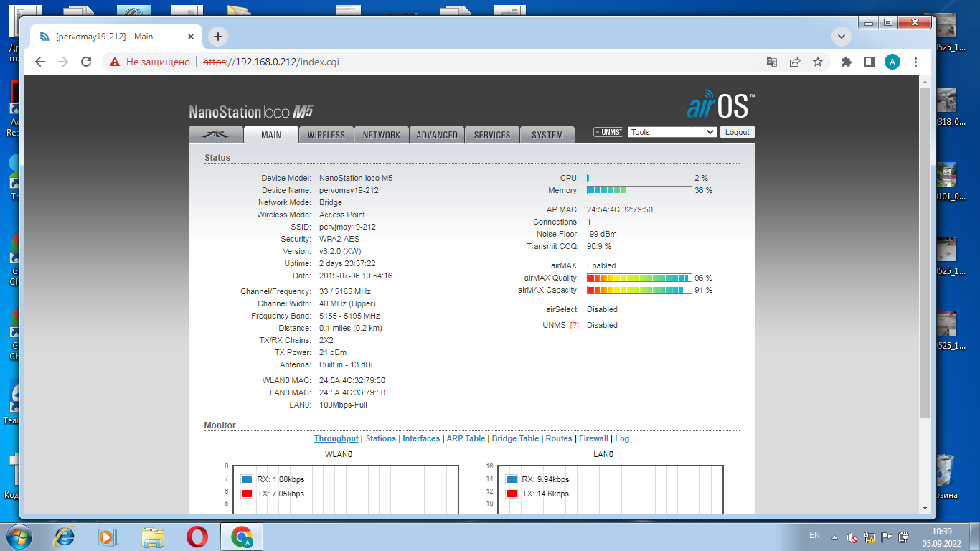Go forward in browser history
The width and height of the screenshot is (980, 551).
tap(63, 62)
